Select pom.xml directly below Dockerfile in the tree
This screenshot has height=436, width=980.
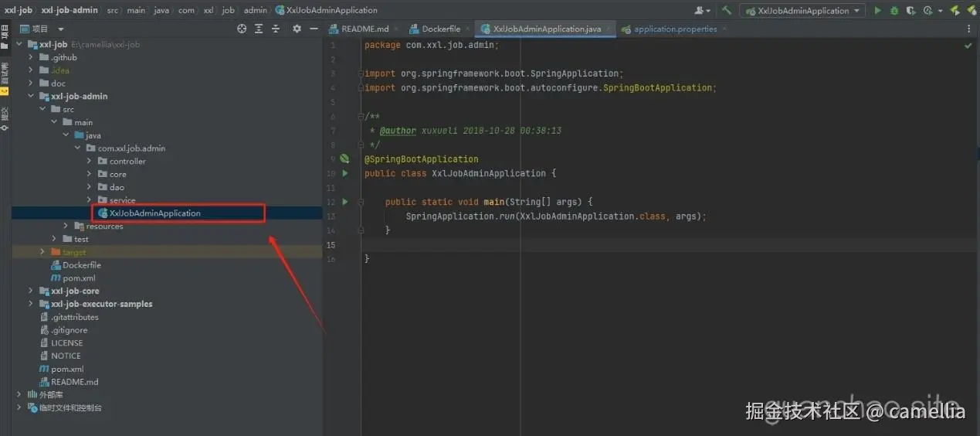(79, 278)
